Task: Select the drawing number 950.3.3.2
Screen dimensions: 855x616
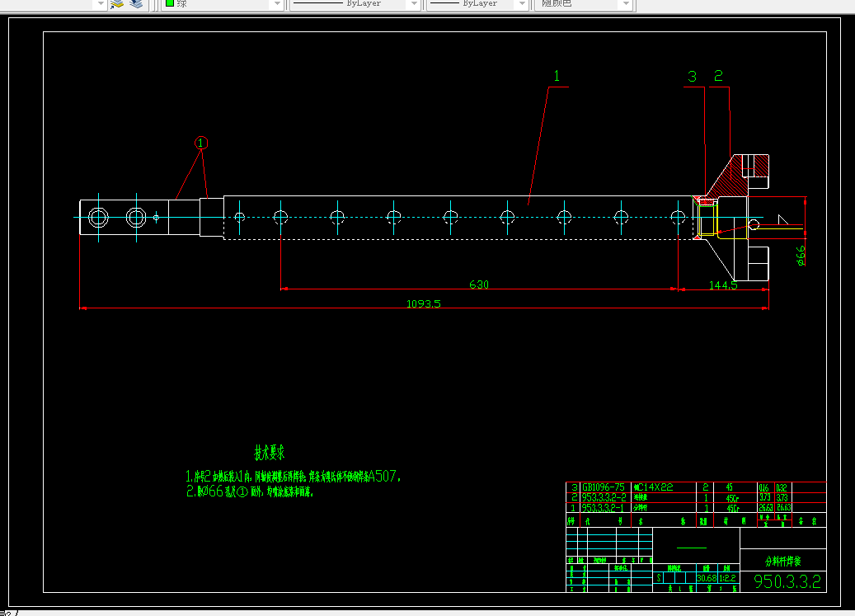Action: 787,581
